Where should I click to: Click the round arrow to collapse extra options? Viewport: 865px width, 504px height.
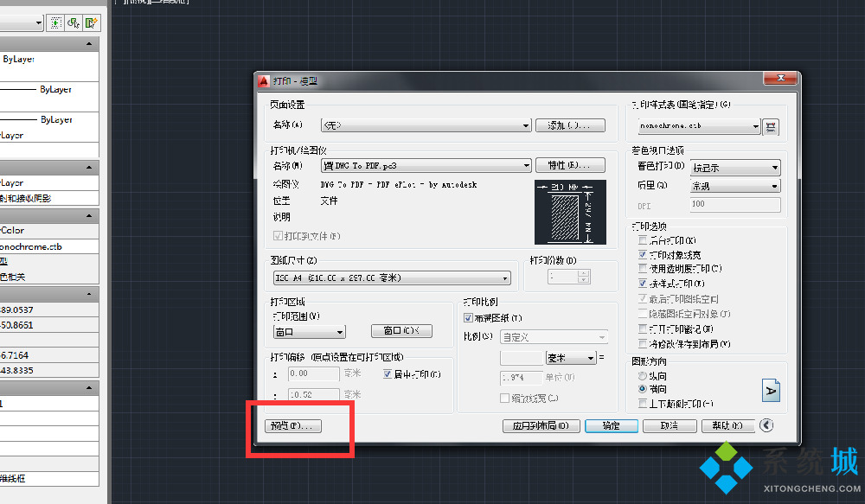coord(766,425)
